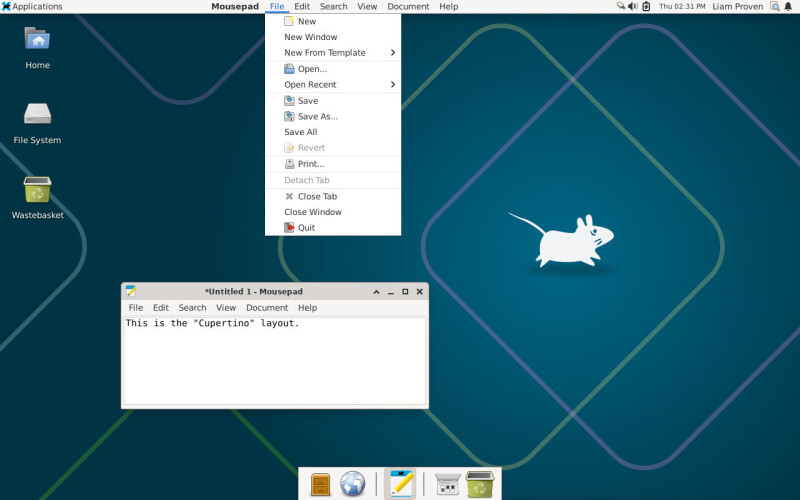Open the Applications menu in top panel
The image size is (800, 500).
[32, 7]
